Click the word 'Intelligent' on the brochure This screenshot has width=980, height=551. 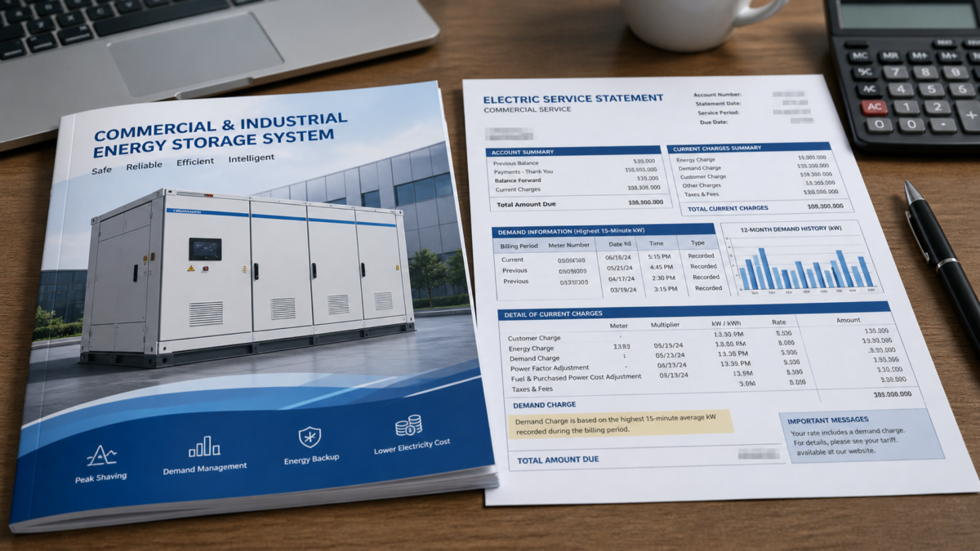pyautogui.click(x=252, y=158)
